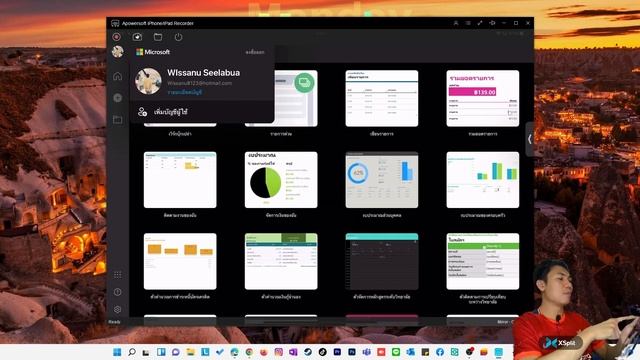
Task: Open the template with the green header table
Action: [281, 261]
